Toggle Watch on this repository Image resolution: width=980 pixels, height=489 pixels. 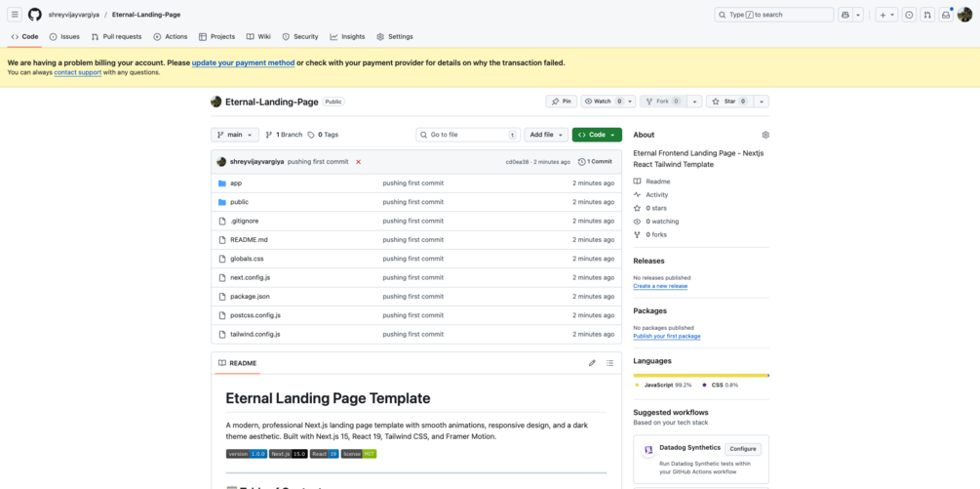point(603,102)
